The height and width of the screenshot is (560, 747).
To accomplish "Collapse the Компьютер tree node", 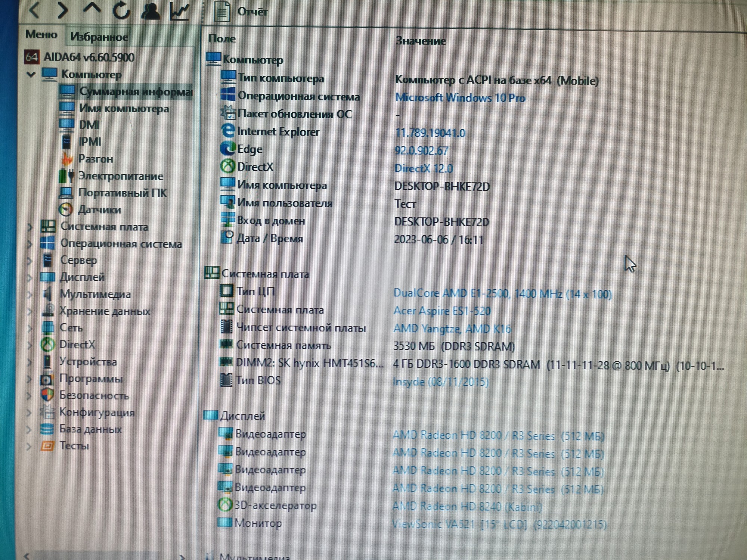I will (x=31, y=74).
